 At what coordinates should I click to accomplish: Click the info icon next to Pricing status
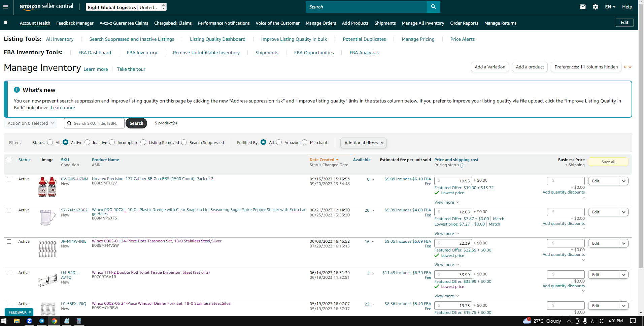click(462, 166)
